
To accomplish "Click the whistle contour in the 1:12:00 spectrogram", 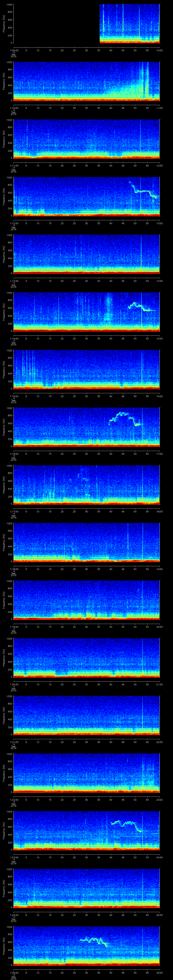I will point(143,191).
